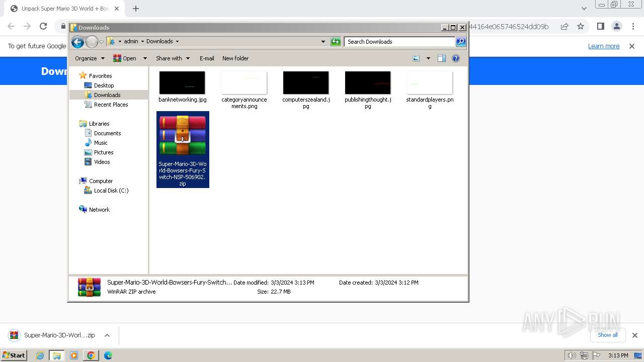
Task: Select publishingthought.jpg file
Action: (368, 89)
